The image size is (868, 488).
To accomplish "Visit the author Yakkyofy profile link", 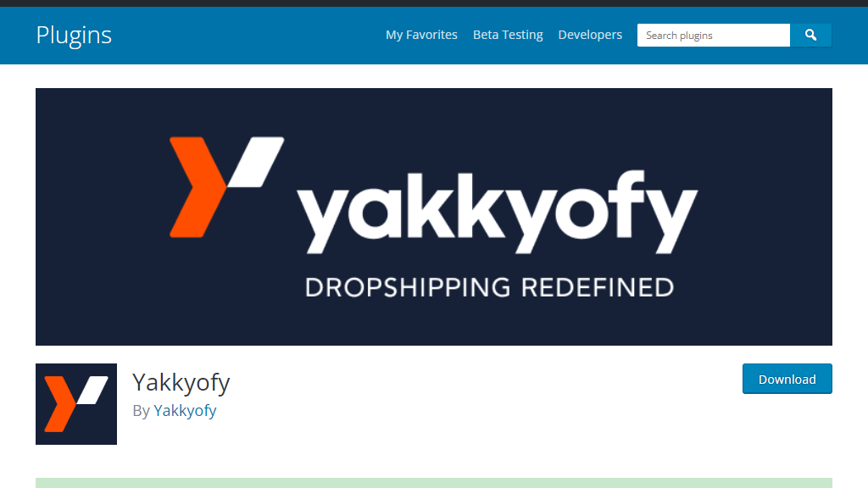I will click(185, 411).
